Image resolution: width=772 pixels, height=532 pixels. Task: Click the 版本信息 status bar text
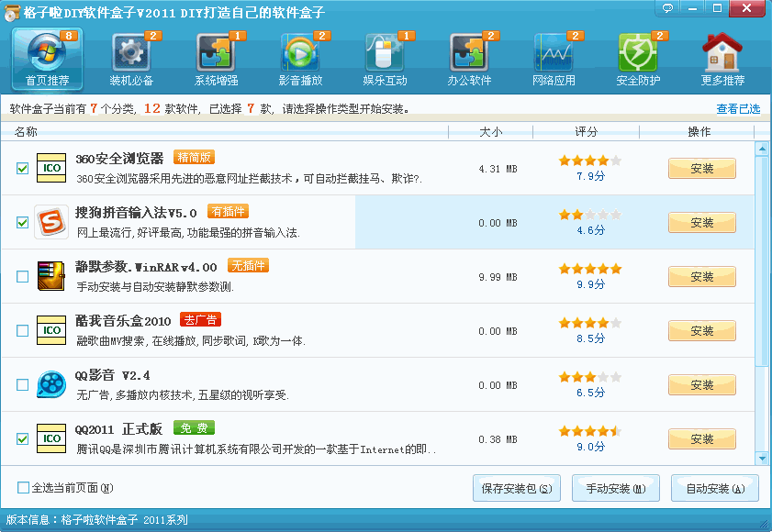[x=97, y=520]
